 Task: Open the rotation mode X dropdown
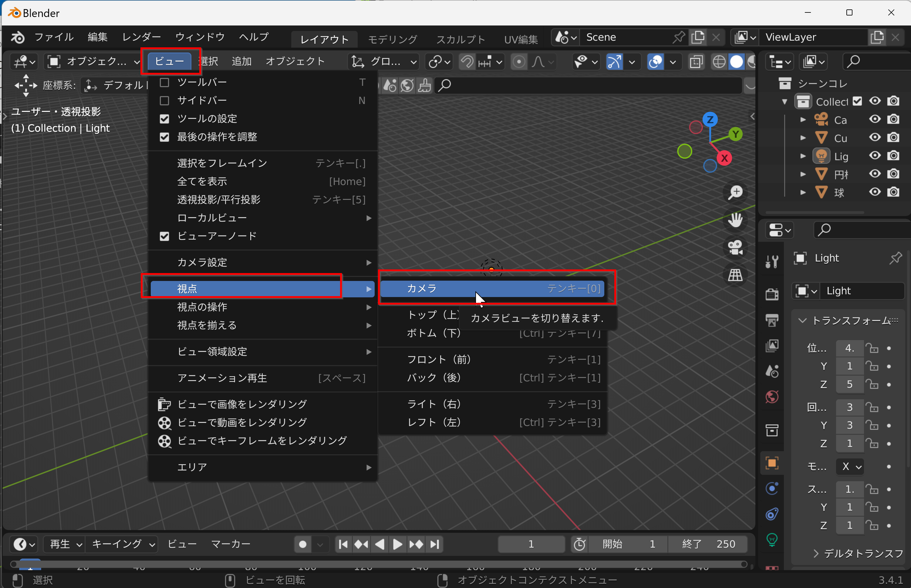[x=849, y=467]
